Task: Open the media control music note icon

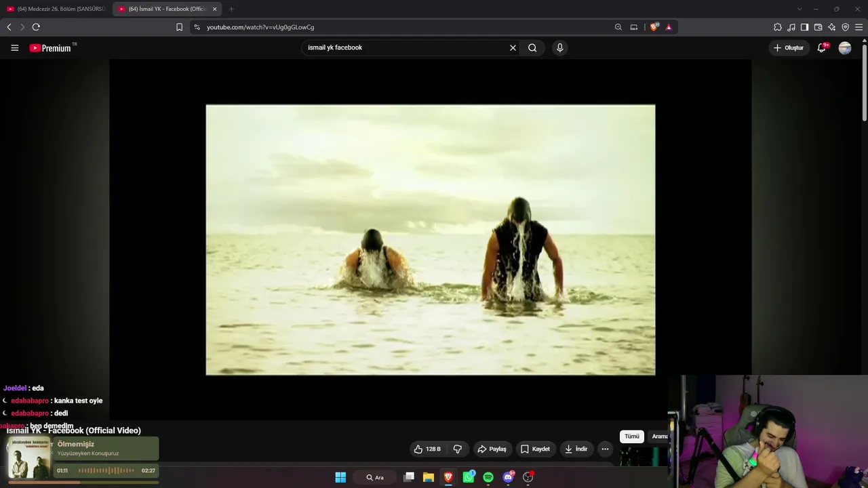Action: click(791, 27)
